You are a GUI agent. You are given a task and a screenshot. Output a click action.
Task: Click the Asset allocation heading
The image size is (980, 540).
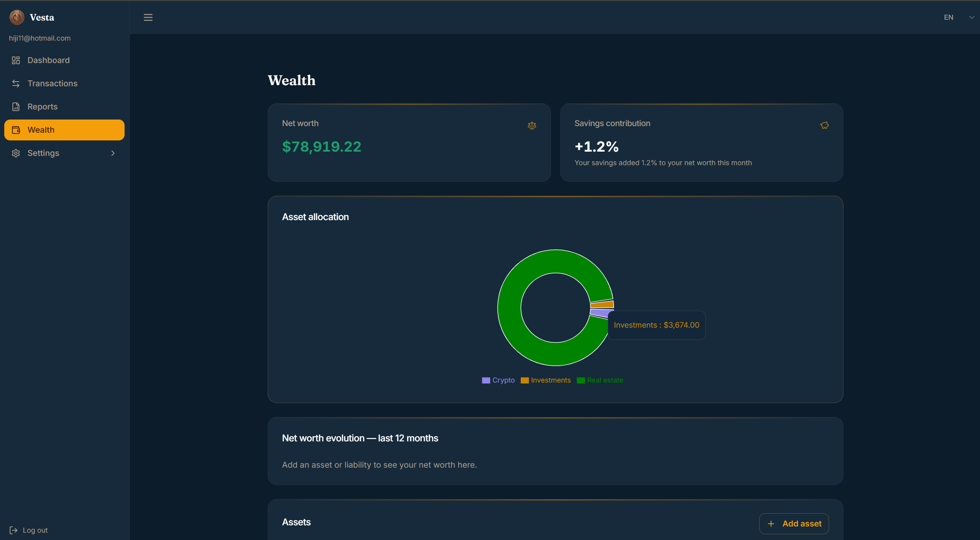coord(315,217)
